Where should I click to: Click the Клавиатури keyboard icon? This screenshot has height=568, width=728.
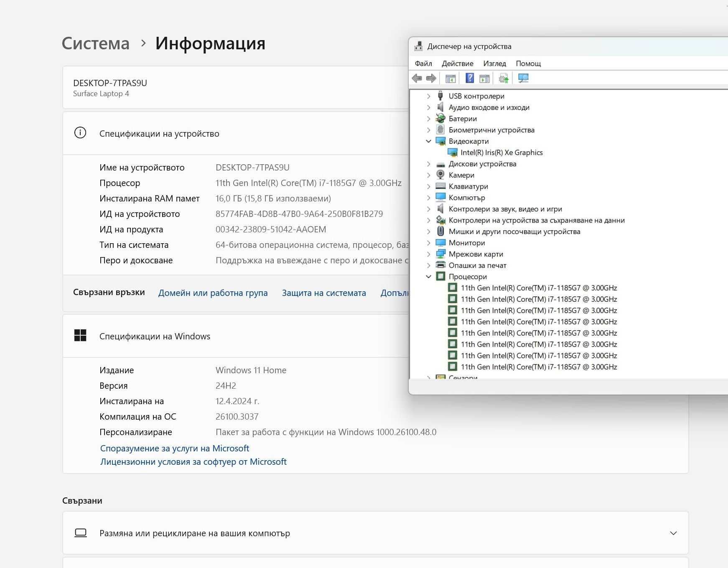tap(440, 186)
